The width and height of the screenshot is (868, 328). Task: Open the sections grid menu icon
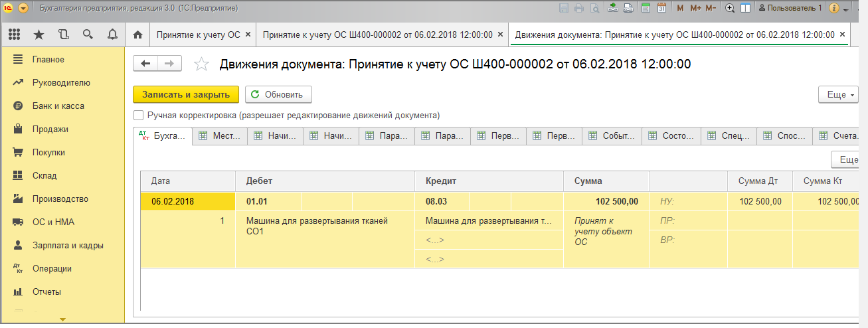15,34
